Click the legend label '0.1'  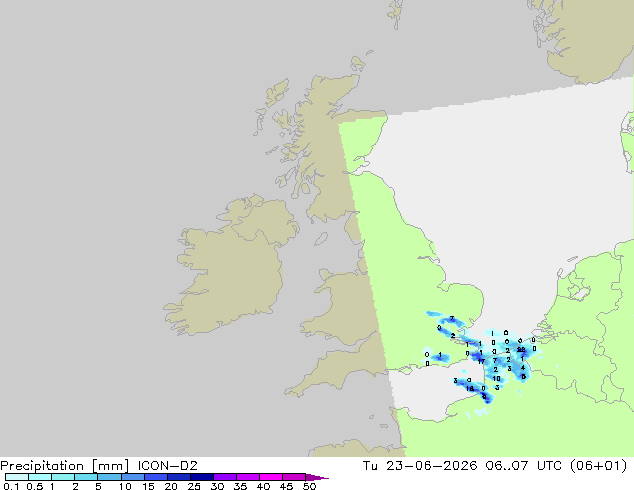11,486
